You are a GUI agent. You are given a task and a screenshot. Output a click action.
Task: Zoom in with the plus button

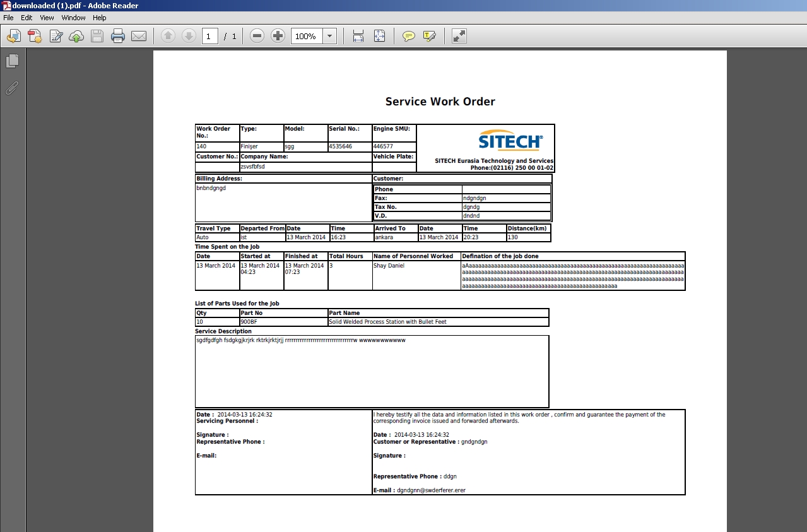(278, 36)
